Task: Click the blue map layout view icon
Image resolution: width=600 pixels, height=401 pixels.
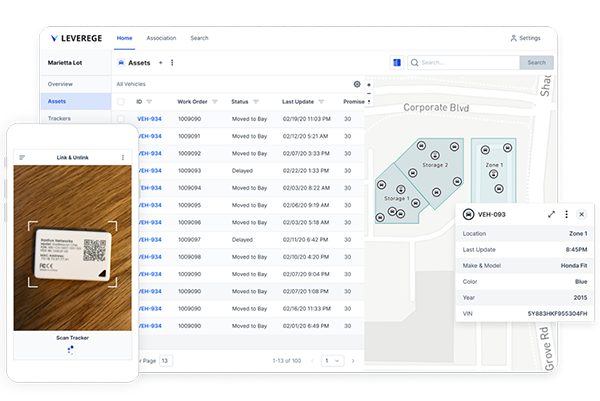Action: pyautogui.click(x=397, y=62)
